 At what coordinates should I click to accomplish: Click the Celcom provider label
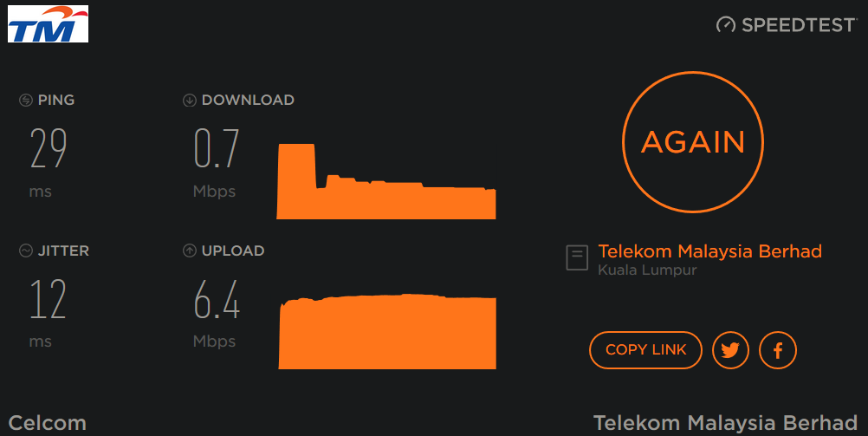pos(48,423)
